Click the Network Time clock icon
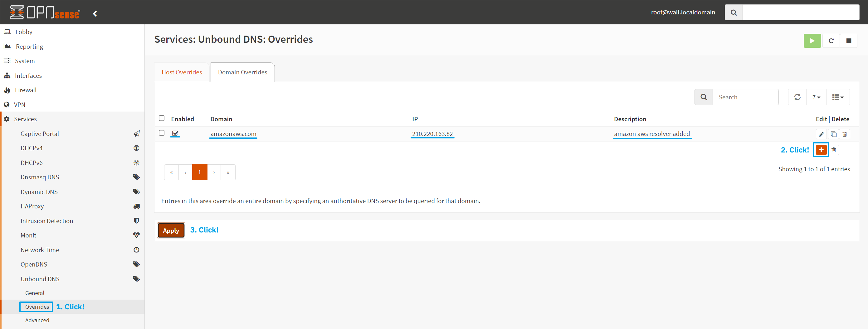868x329 pixels. 136,250
